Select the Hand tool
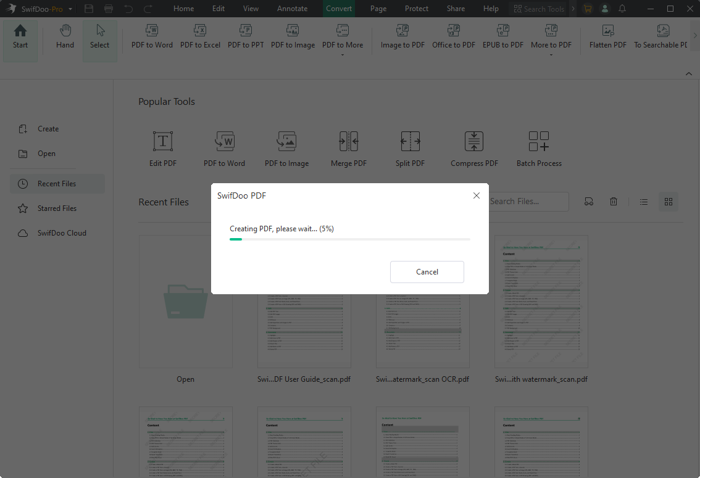The width and height of the screenshot is (701, 479). 65,37
